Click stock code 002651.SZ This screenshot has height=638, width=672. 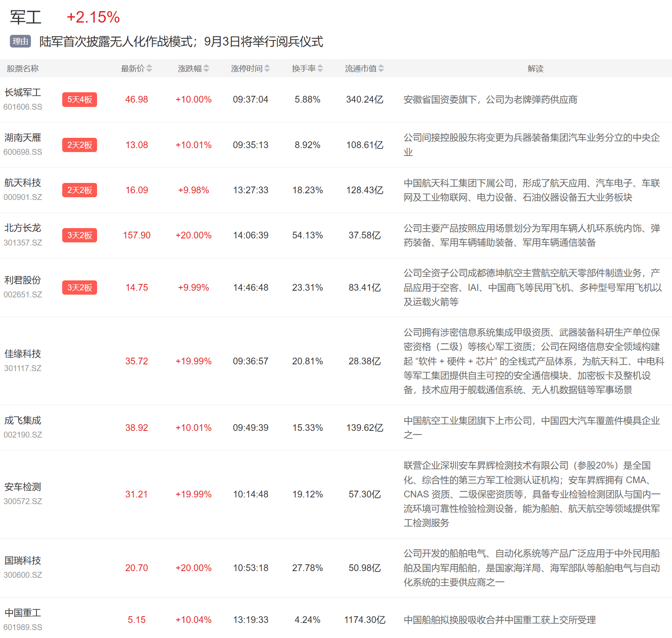point(23,295)
